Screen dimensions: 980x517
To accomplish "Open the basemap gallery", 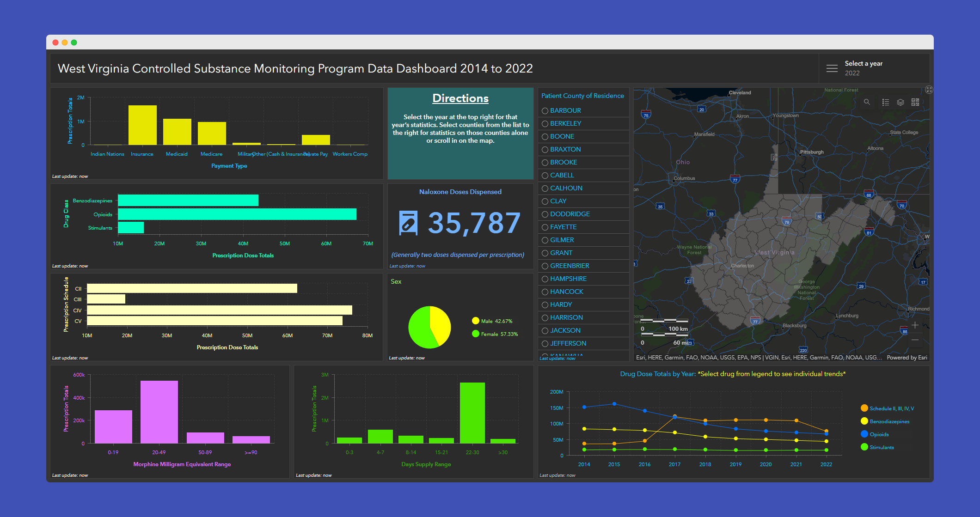I will point(915,102).
